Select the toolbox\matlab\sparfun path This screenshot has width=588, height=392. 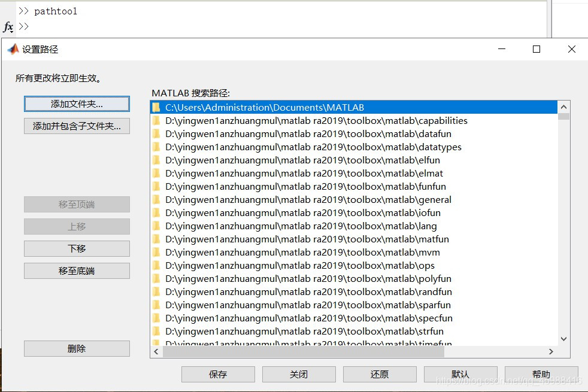pyautogui.click(x=354, y=305)
